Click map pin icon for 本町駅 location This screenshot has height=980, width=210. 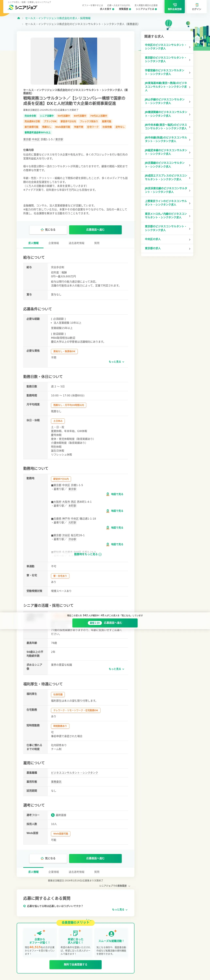108,511
